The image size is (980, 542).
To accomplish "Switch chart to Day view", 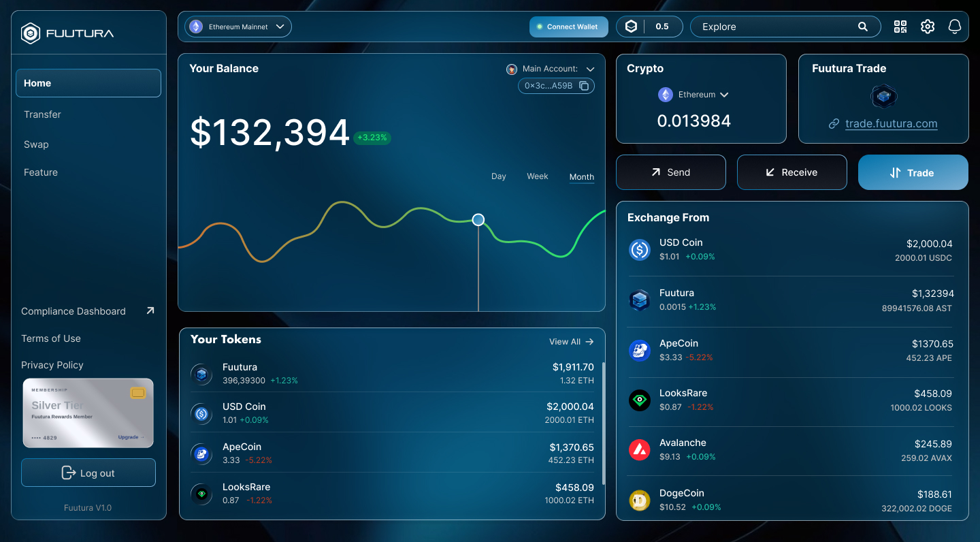I will 499,176.
